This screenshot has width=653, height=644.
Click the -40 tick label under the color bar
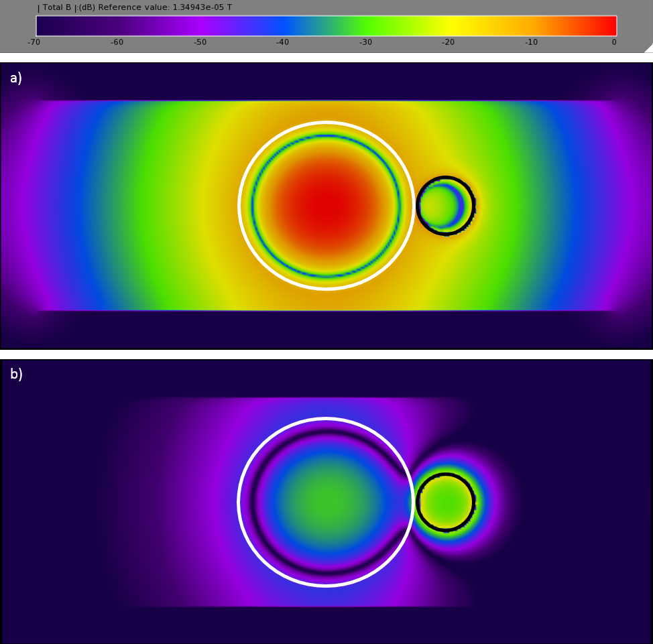[x=282, y=42]
